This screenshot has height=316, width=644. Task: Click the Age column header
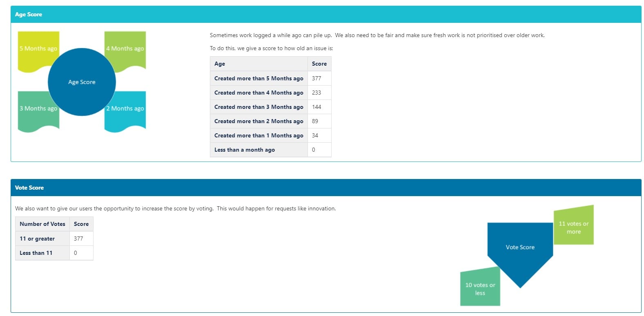click(x=259, y=64)
